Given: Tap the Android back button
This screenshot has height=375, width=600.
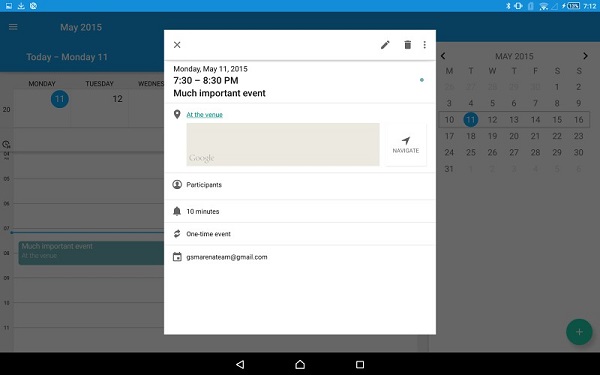Looking at the screenshot, I should point(240,364).
